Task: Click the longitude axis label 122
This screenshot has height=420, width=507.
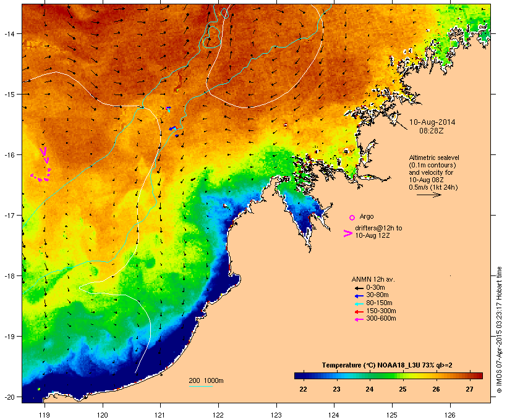Action: coord(218,415)
